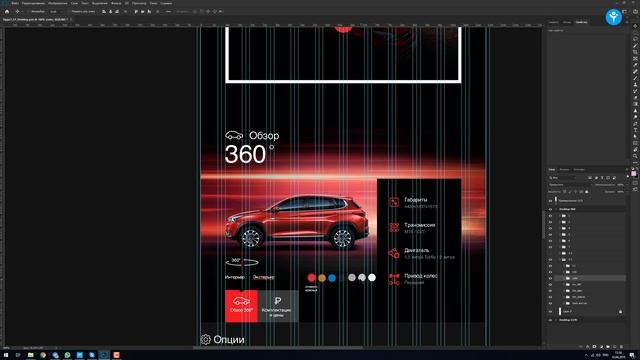Screen dimensions: 640x360
Task: Select the Rectangular Marquee tool
Action: pos(635,33)
